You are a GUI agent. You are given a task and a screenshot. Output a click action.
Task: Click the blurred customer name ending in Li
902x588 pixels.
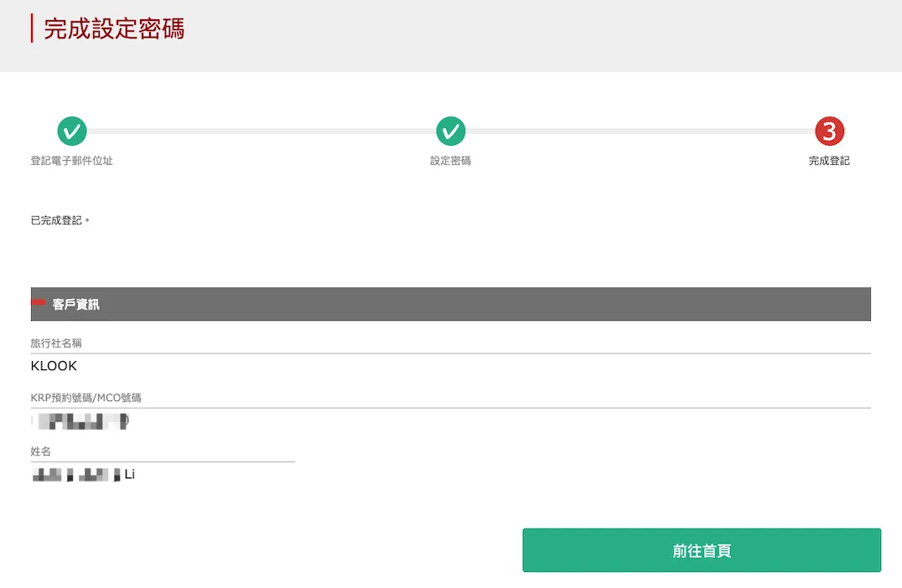pyautogui.click(x=84, y=475)
